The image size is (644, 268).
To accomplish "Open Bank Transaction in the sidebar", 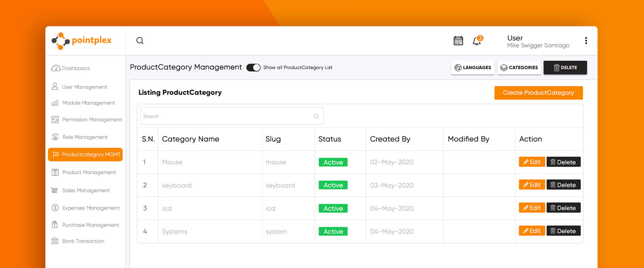I will [x=83, y=241].
